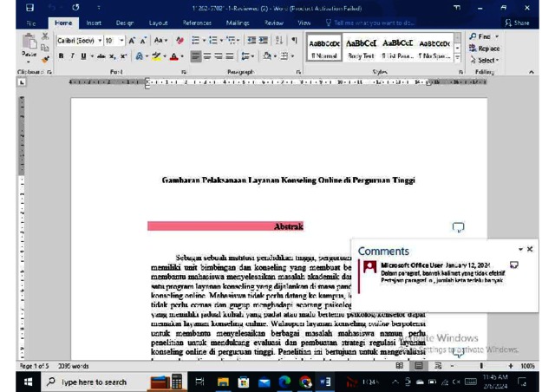This screenshot has width=555, height=392.
Task: Click the comment balloon beside Abstrak heading
Action: click(459, 227)
